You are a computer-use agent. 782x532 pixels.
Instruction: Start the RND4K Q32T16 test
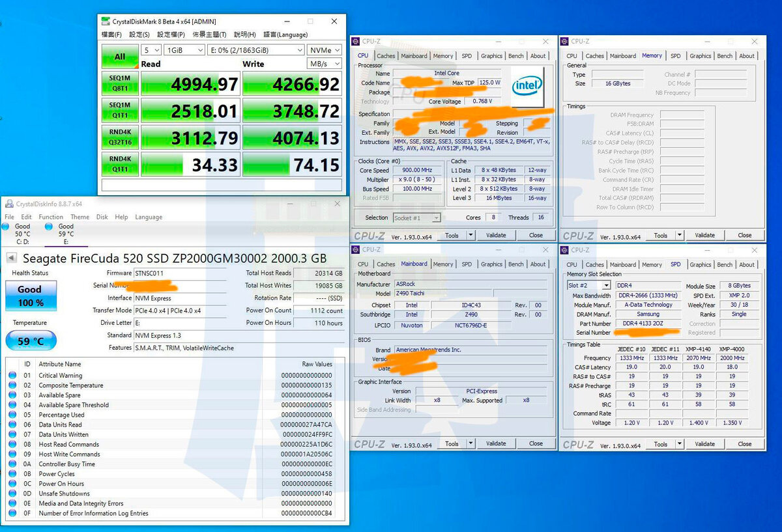click(120, 137)
